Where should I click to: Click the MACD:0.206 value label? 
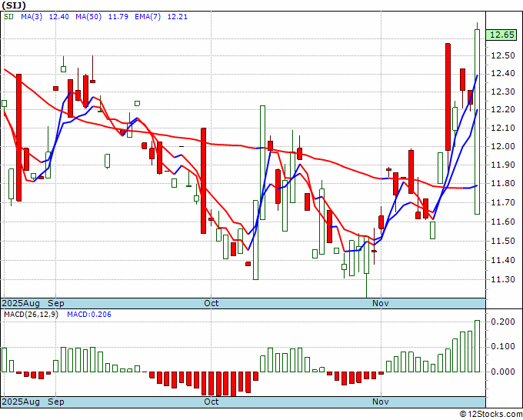(89, 315)
